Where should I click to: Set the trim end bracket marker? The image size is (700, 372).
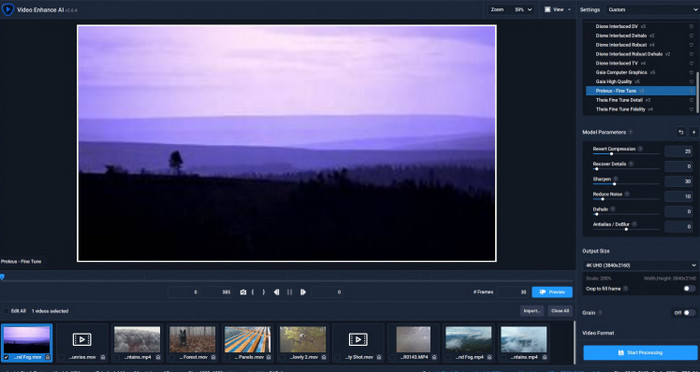click(x=264, y=292)
